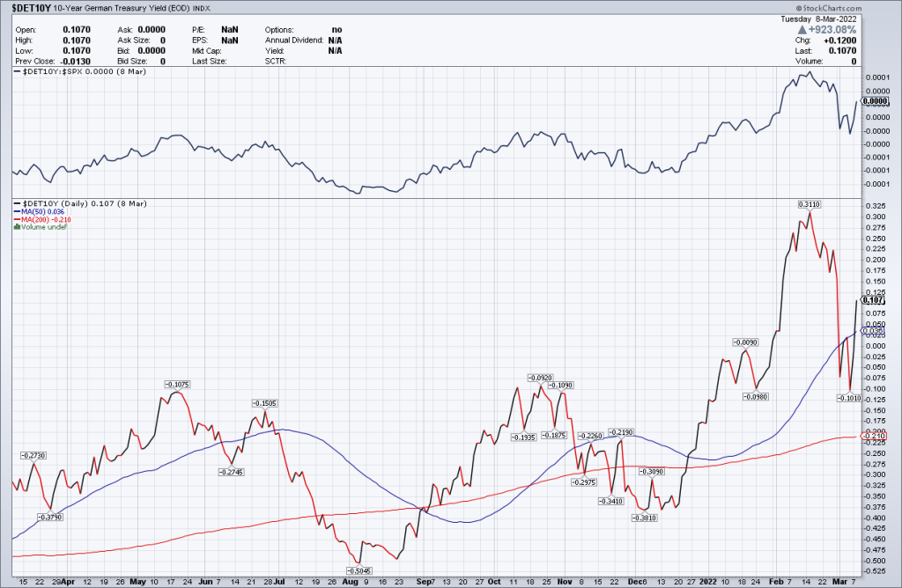Click the green Volume bars legend icon

click(15, 227)
